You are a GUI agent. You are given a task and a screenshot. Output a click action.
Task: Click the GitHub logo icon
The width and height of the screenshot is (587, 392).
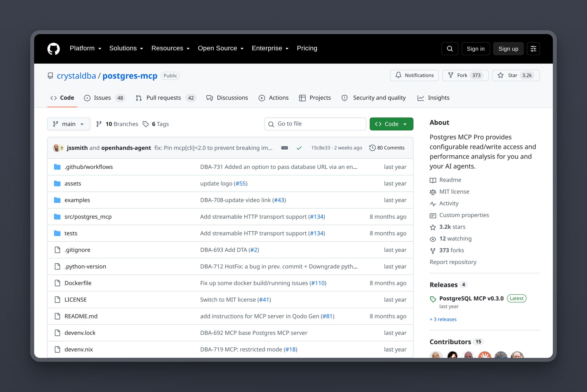point(54,49)
